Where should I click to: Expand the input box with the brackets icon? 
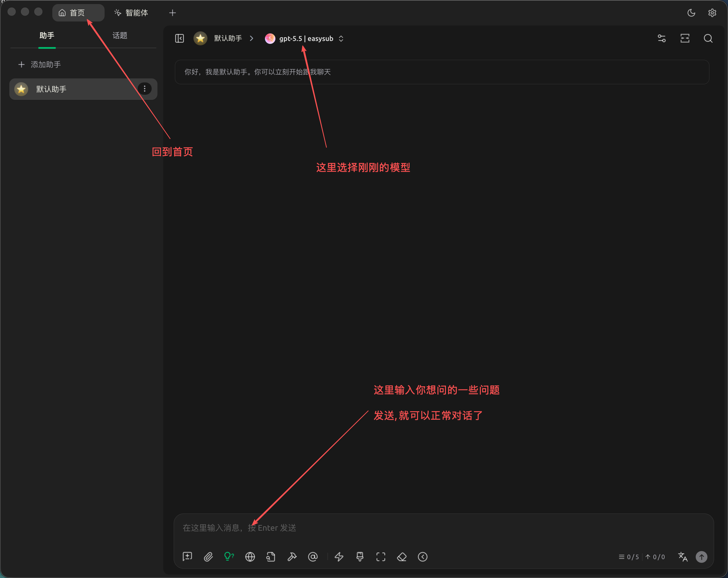(381, 557)
